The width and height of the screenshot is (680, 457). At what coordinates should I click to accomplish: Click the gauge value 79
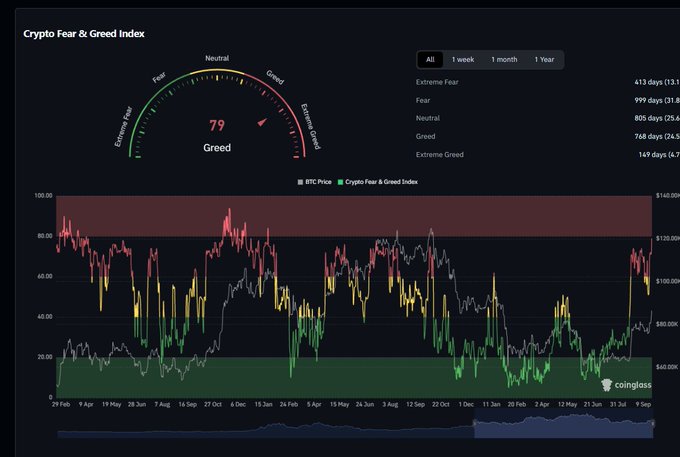tap(217, 125)
